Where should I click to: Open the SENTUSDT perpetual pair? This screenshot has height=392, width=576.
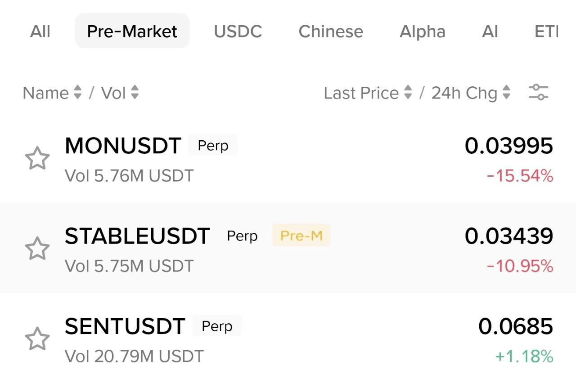pos(125,326)
